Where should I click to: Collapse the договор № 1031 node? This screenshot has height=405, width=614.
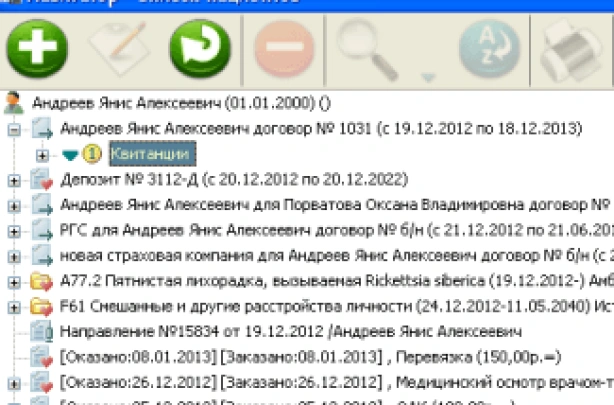pyautogui.click(x=14, y=129)
